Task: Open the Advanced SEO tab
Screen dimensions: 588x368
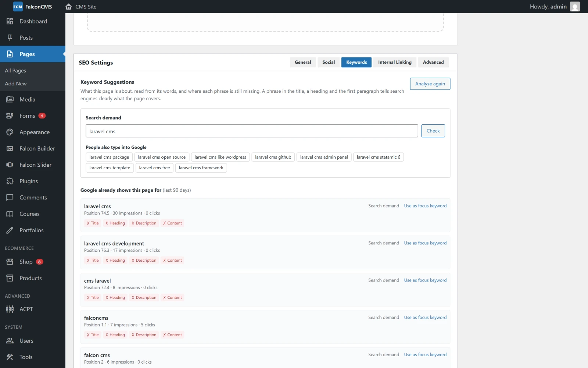Action: point(433,62)
